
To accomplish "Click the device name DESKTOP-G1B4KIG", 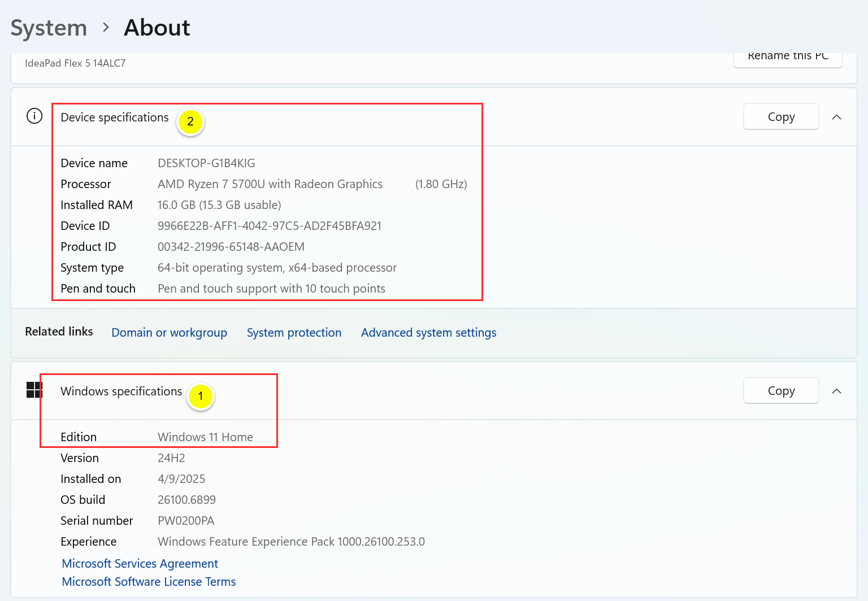I will pyautogui.click(x=206, y=163).
